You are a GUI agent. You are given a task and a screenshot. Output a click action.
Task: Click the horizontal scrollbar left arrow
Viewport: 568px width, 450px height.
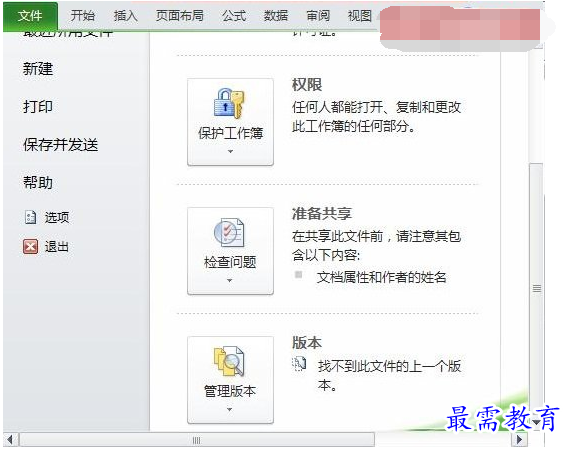tap(10, 440)
